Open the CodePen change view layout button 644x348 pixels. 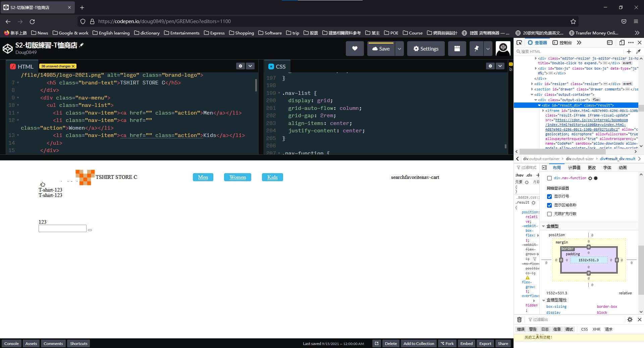(457, 49)
